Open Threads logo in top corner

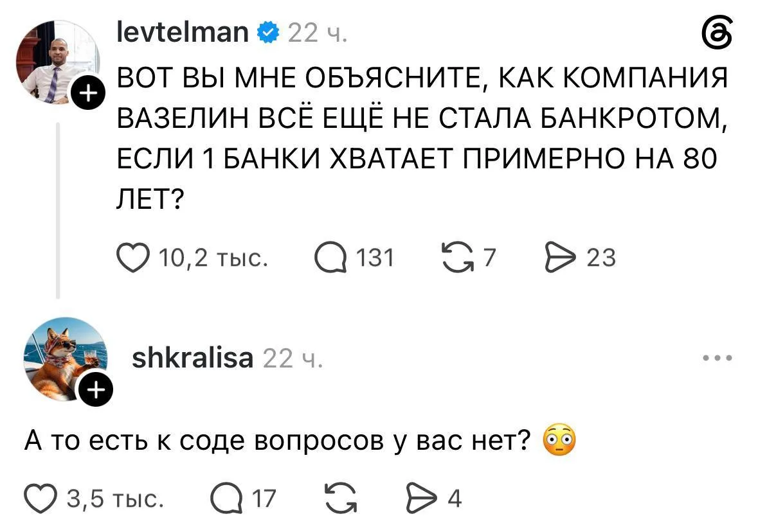[717, 33]
